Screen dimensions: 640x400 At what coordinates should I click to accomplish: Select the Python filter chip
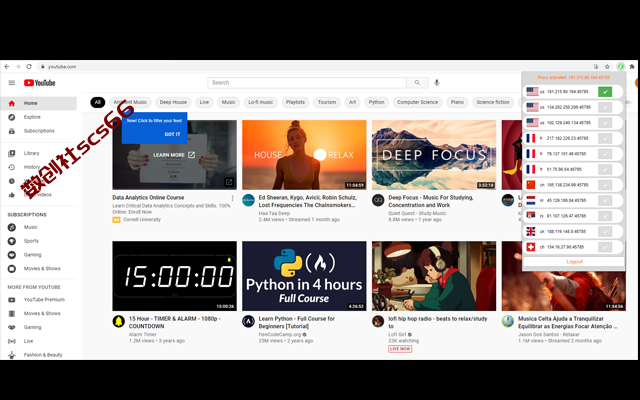376,102
